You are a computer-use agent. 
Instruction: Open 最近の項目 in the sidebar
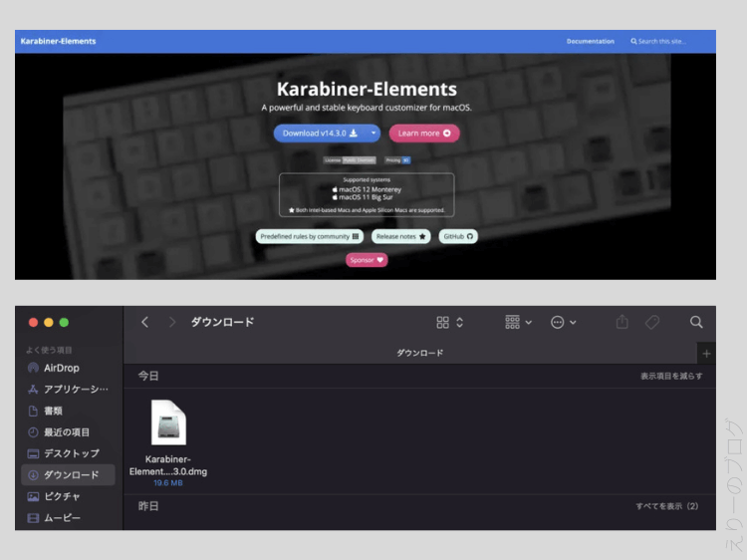click(x=66, y=431)
